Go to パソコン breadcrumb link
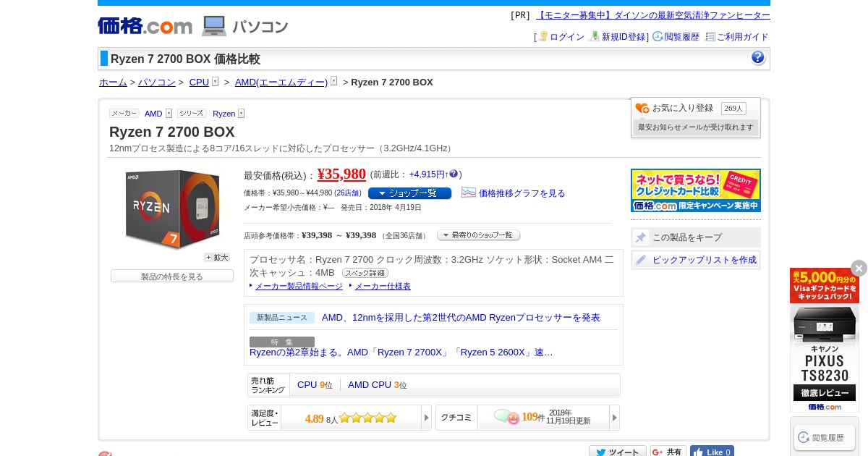The width and height of the screenshot is (868, 456). (157, 83)
